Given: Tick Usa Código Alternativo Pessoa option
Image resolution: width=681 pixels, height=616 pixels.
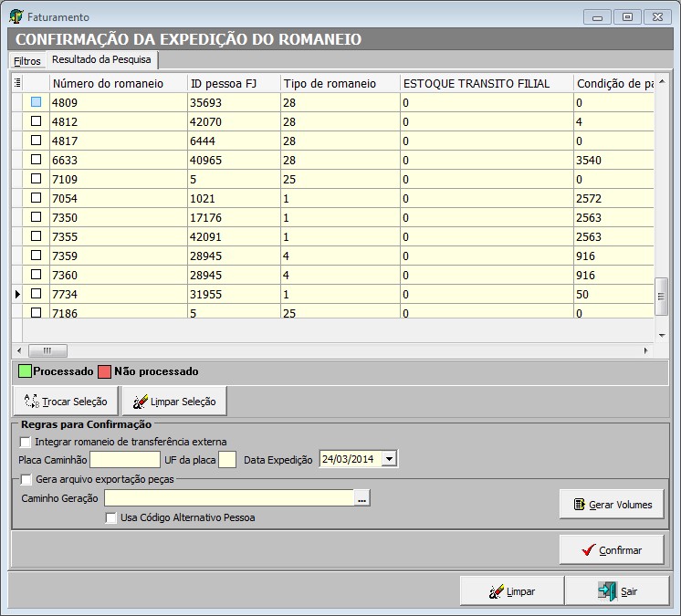Looking at the screenshot, I should (111, 517).
